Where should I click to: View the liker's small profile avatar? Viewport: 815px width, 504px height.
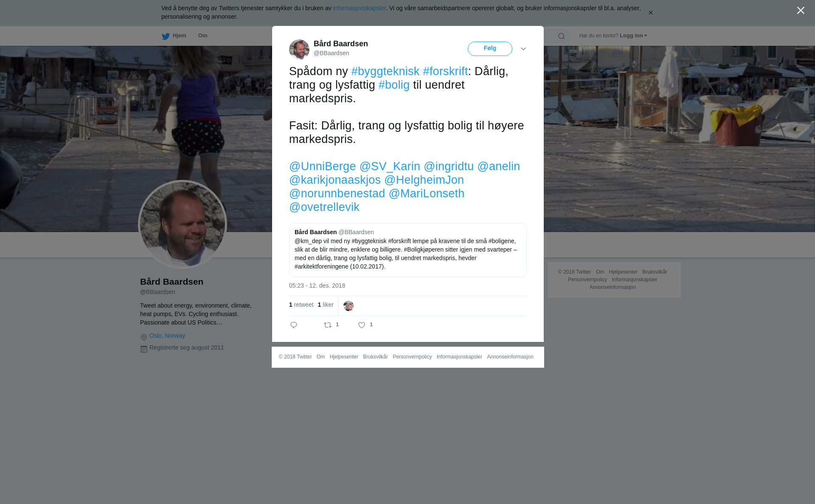click(348, 306)
